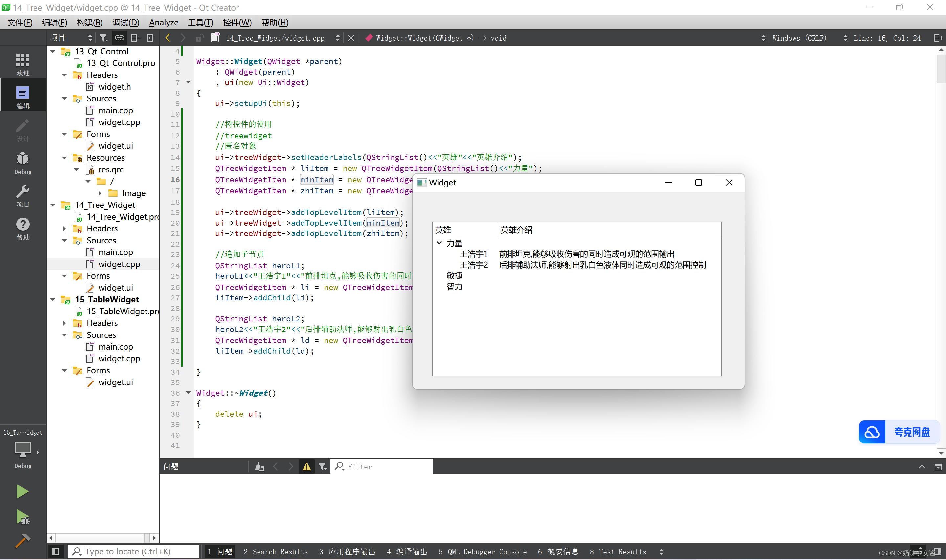
Task: Select widget.cpp under 14_Tree_Widget Sources
Action: click(117, 263)
